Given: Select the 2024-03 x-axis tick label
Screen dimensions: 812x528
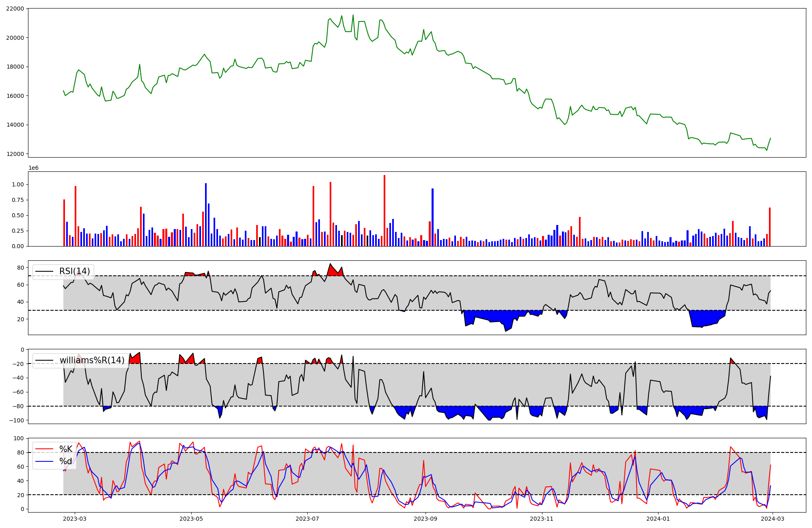Looking at the screenshot, I should point(773,519).
